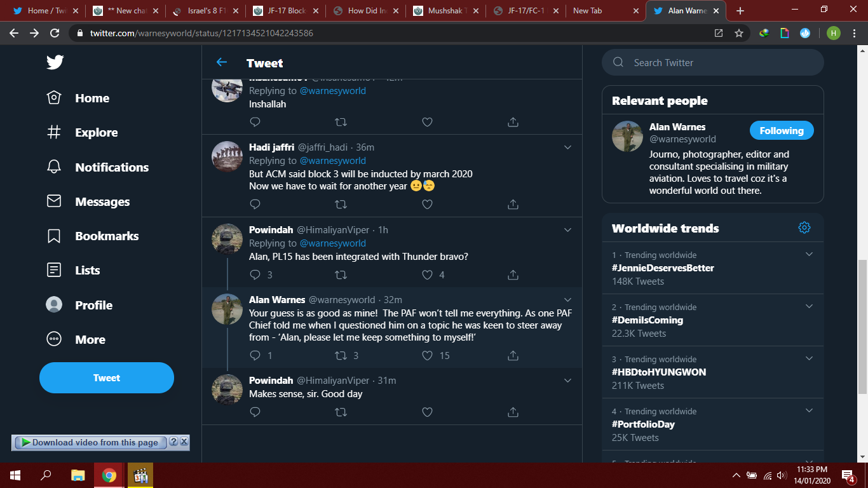Reply to the Inshallah tweet
Screen dimensions: 868x488
point(255,122)
